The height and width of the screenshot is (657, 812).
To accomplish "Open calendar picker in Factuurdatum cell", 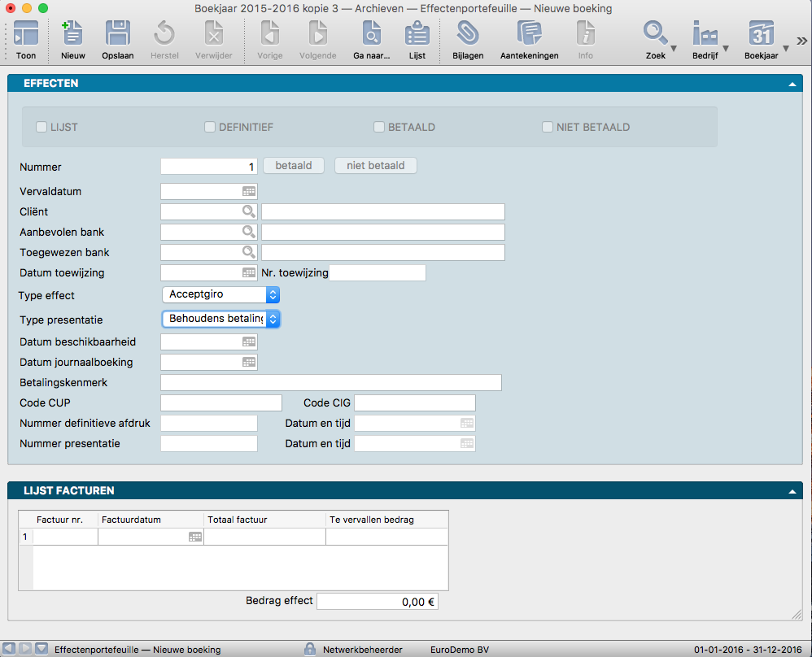I will [195, 537].
